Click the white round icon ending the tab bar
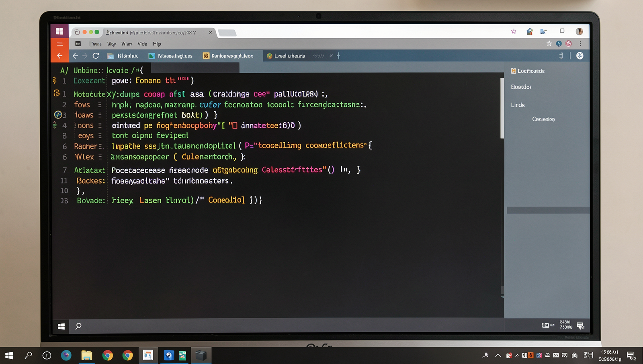Viewport: 643px width, 364px height. click(580, 56)
